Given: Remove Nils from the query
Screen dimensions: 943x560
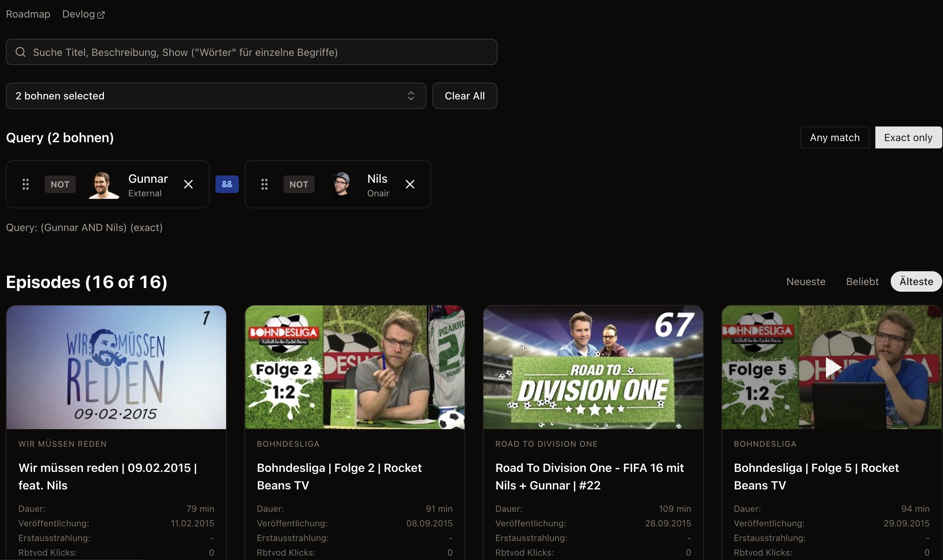Looking at the screenshot, I should point(410,184).
